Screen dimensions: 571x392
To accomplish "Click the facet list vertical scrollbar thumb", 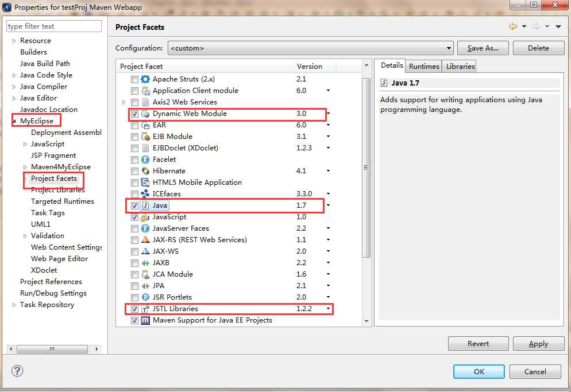I will (366, 168).
